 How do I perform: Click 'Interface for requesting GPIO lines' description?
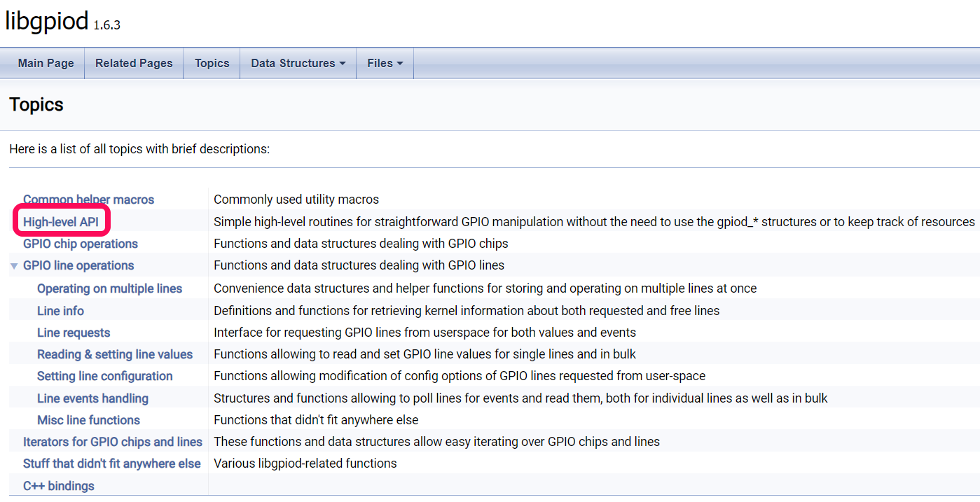[x=425, y=333]
